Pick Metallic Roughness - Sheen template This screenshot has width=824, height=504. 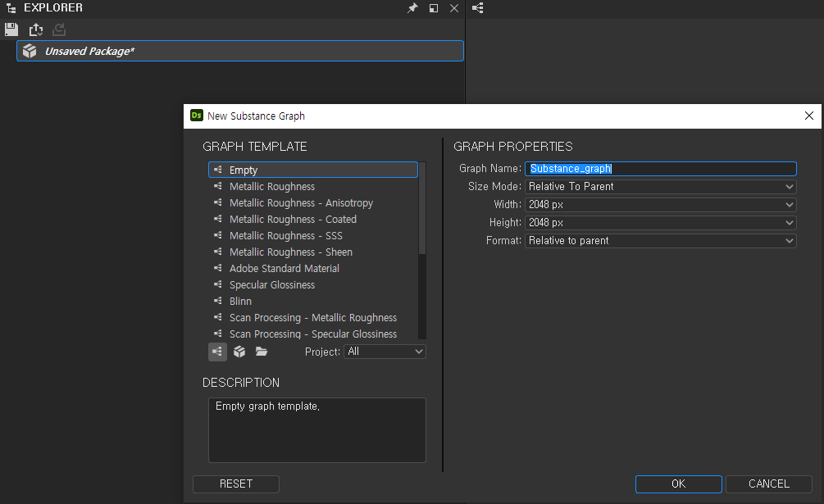313,252
